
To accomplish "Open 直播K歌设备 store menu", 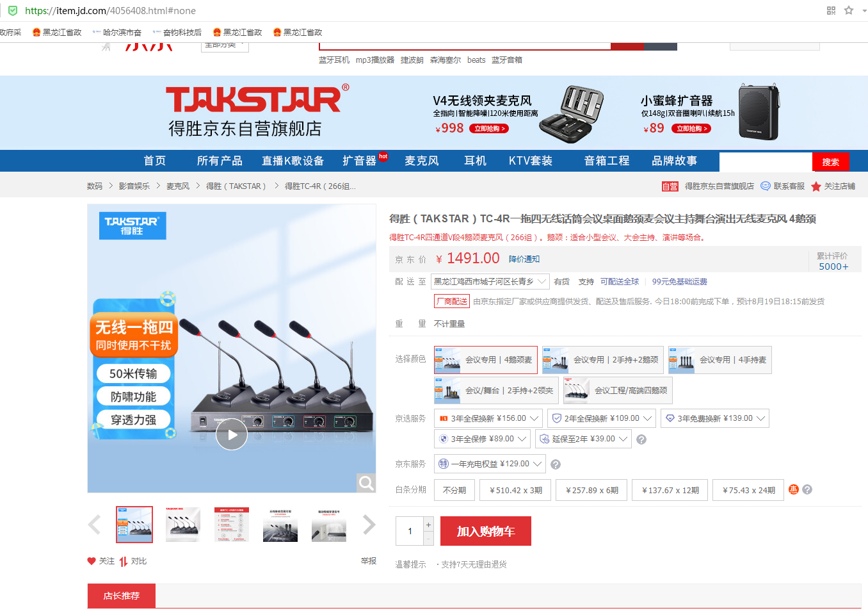I will click(293, 161).
